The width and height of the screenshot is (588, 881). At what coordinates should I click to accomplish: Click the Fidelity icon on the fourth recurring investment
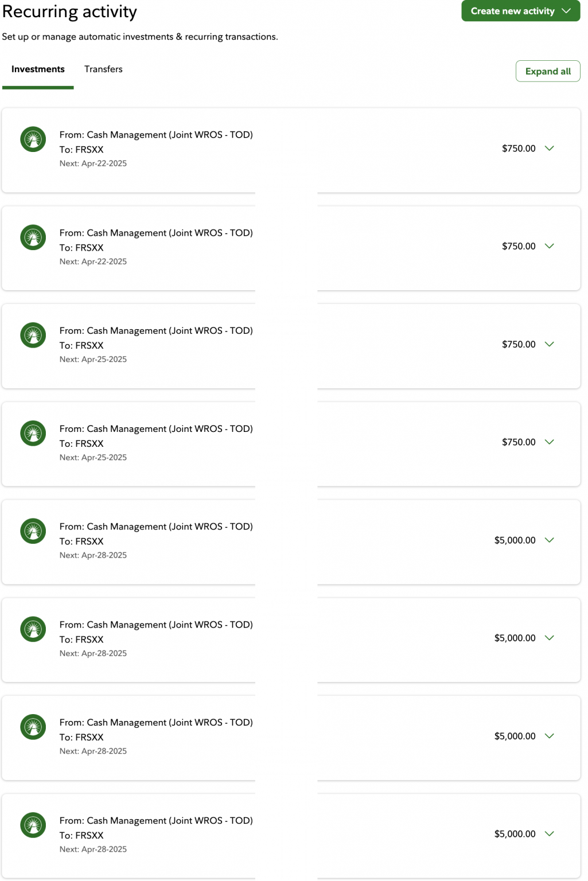coord(33,433)
